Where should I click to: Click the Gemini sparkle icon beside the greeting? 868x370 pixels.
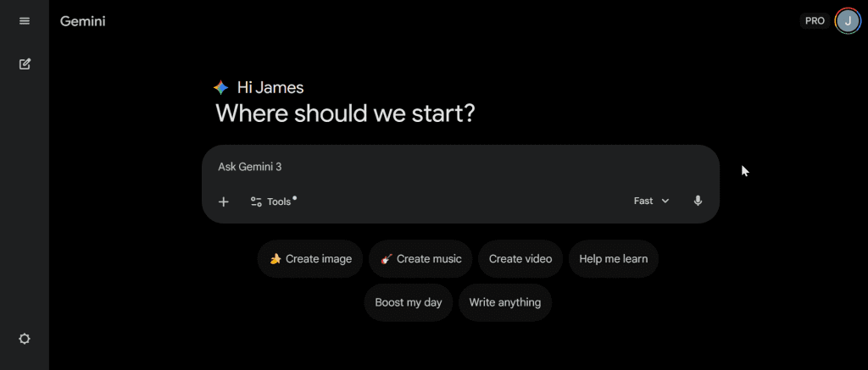(x=221, y=87)
